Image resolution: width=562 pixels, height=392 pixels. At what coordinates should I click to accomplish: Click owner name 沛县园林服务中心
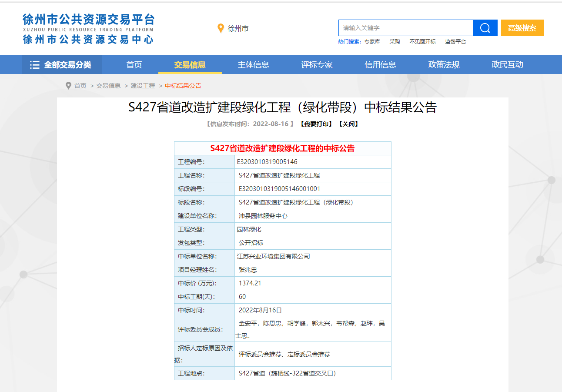[x=263, y=216]
